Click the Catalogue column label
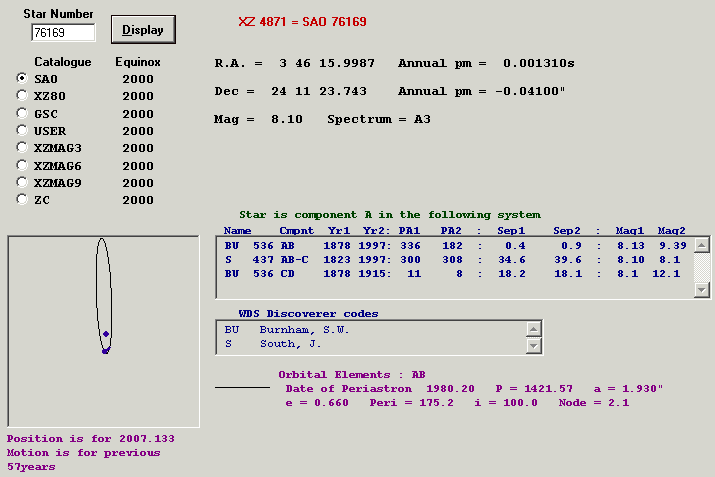 click(63, 62)
